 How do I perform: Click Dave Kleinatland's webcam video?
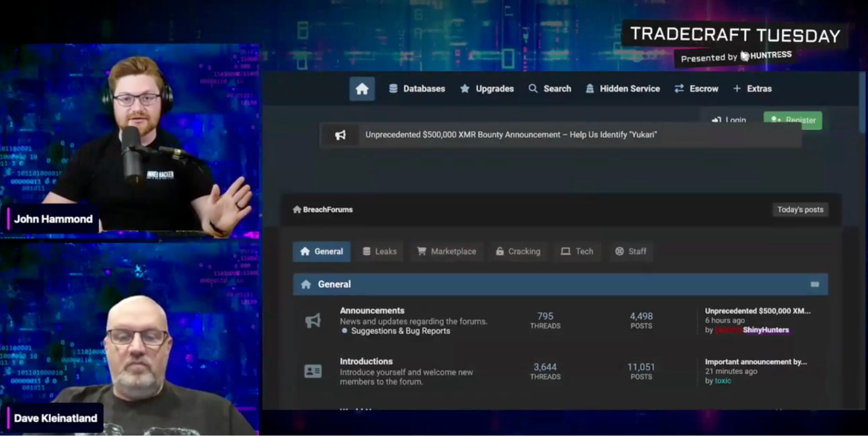(x=130, y=340)
